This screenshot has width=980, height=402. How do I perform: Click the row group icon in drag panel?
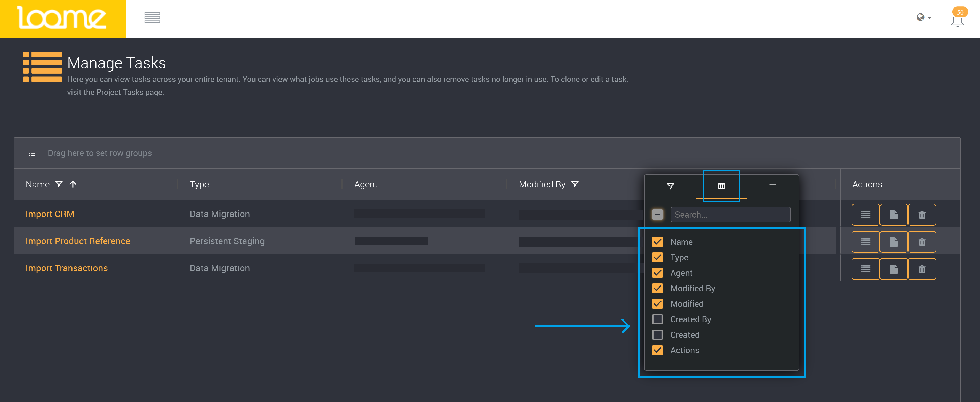[31, 153]
